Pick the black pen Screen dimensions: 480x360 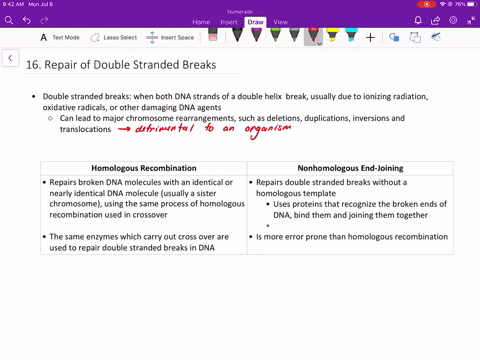click(x=237, y=35)
